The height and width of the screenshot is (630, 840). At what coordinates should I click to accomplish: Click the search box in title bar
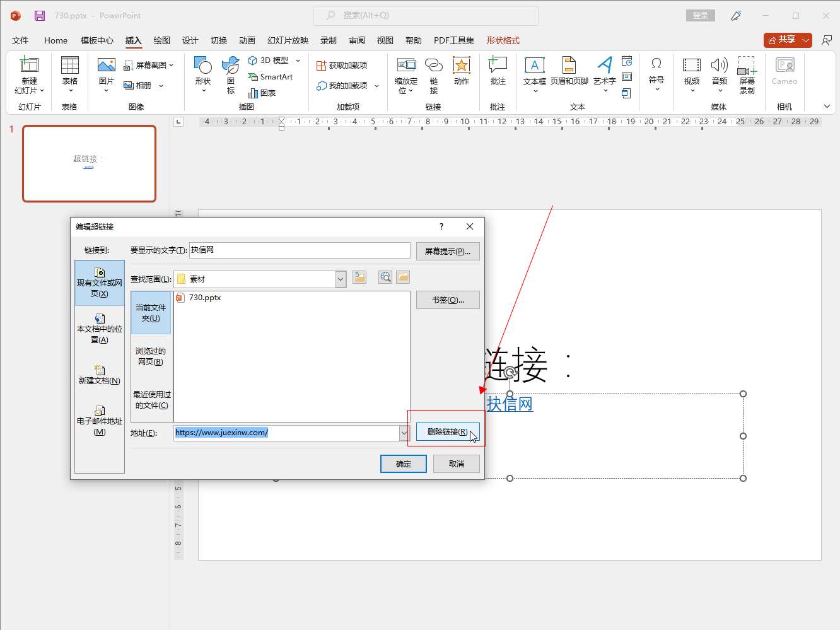click(426, 15)
